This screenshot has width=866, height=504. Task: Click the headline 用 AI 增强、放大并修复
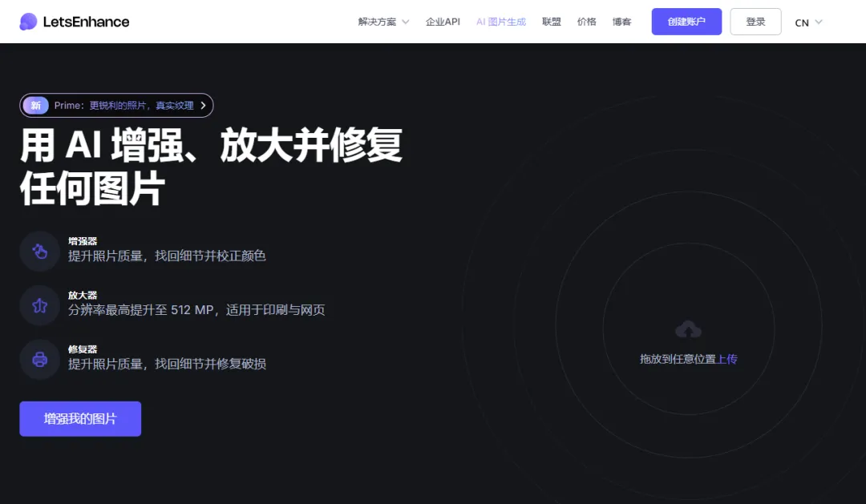point(212,146)
